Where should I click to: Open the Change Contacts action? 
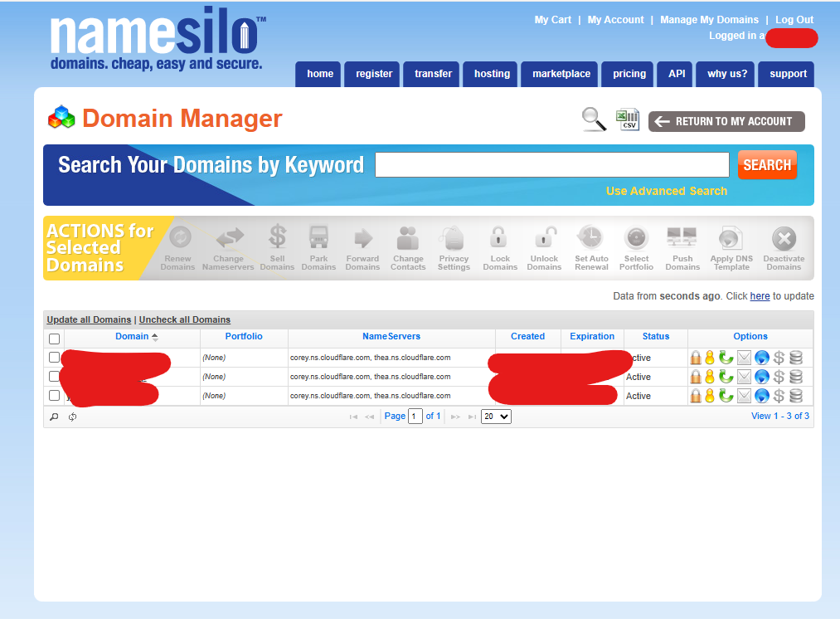[408, 249]
